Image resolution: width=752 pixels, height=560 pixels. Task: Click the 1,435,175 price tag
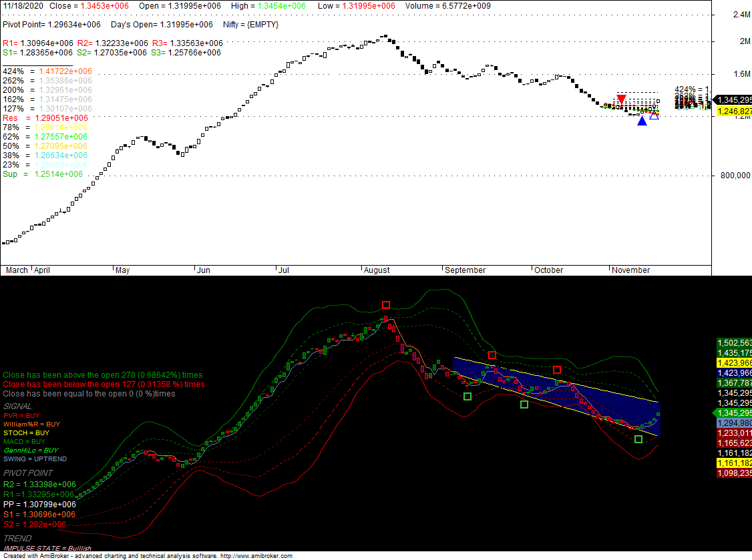(734, 353)
